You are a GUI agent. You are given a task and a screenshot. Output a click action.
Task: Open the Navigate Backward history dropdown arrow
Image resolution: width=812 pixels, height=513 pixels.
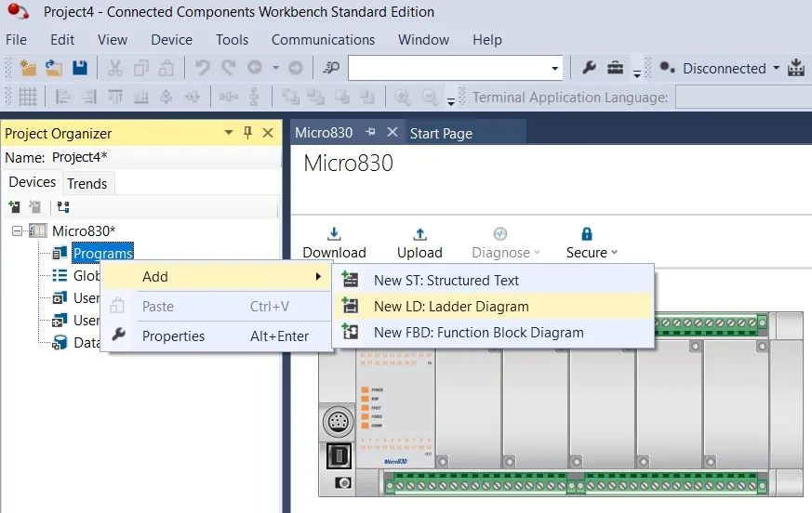[x=275, y=68]
